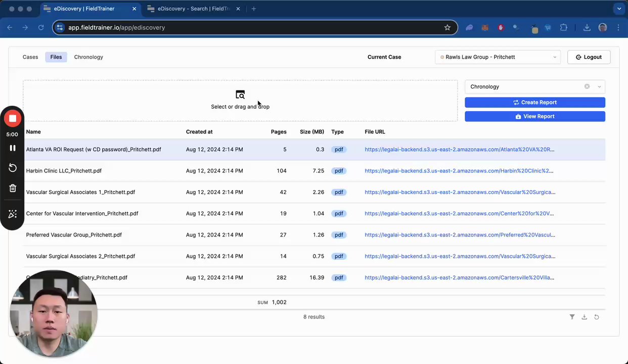Open the Harbin Clinic LLC file URL
This screenshot has height=364, width=628.
[459, 171]
